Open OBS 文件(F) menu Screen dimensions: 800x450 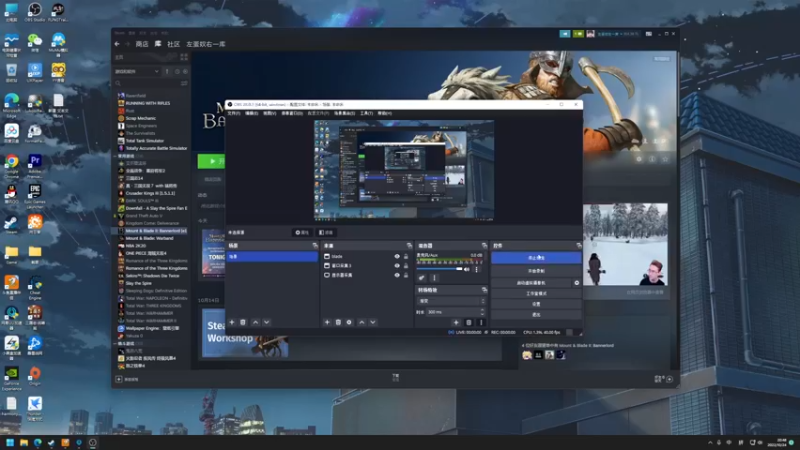tap(234, 113)
